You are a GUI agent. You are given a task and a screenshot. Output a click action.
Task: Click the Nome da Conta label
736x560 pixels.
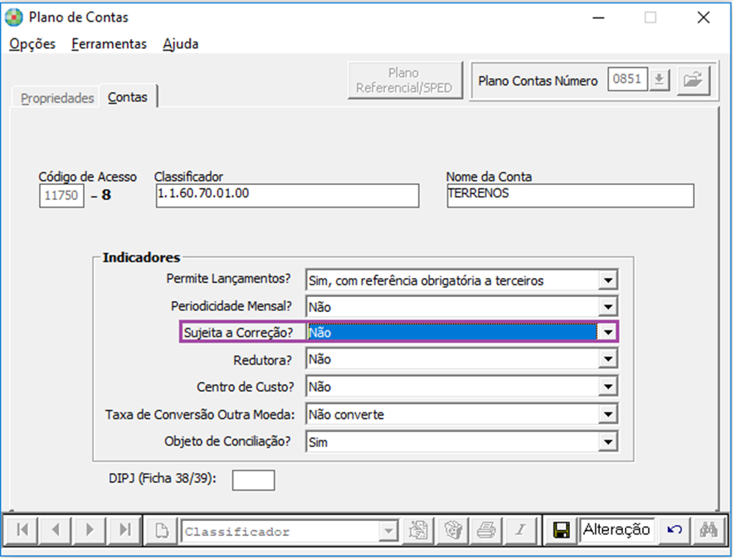coord(489,177)
